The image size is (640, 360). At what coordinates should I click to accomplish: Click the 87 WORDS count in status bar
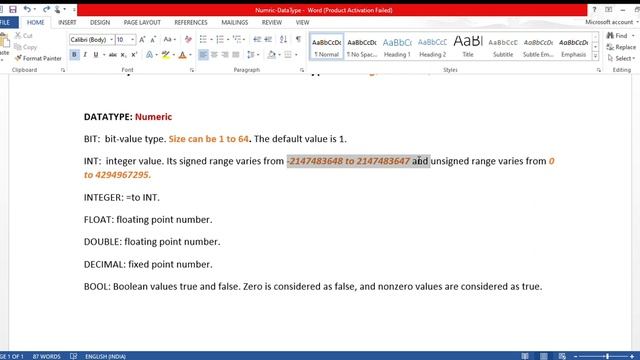[x=46, y=356]
